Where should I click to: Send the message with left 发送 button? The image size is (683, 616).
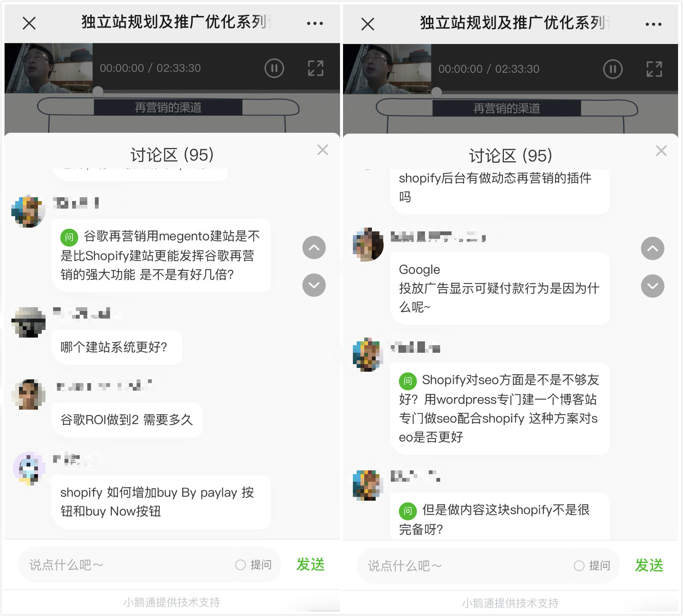click(310, 564)
